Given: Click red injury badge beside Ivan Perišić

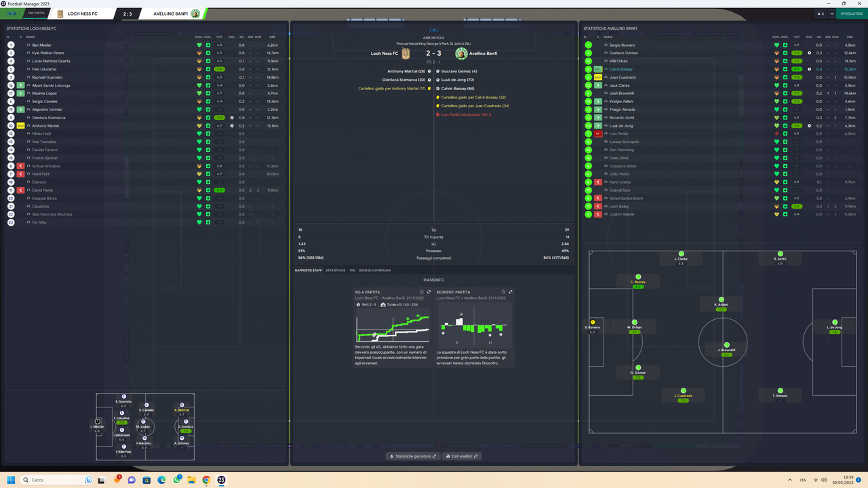Looking at the screenshot, I should pos(598,134).
